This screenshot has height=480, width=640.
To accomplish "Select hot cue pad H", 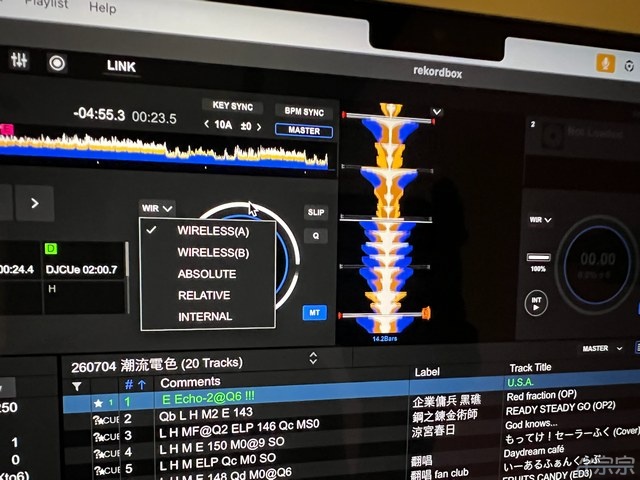I will pyautogui.click(x=51, y=289).
